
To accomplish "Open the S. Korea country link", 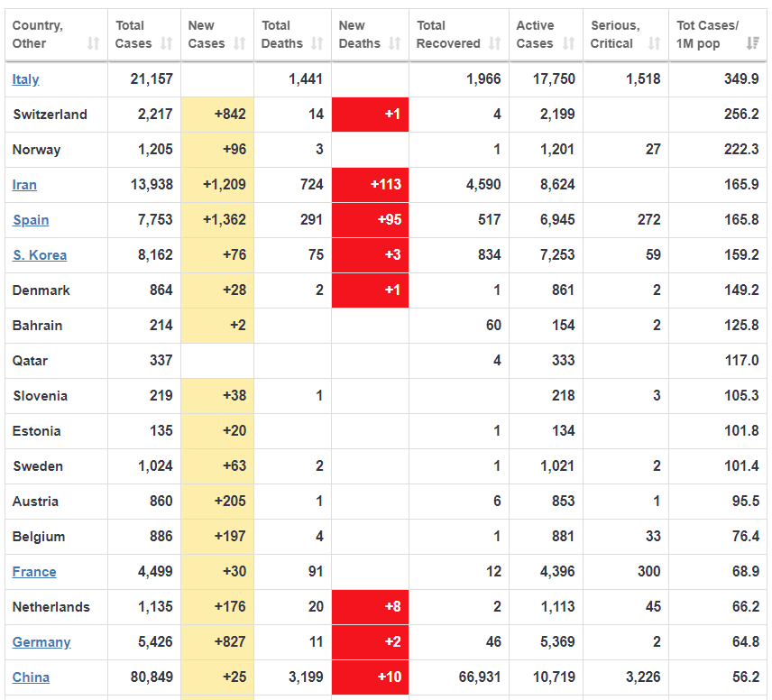I will [x=40, y=255].
